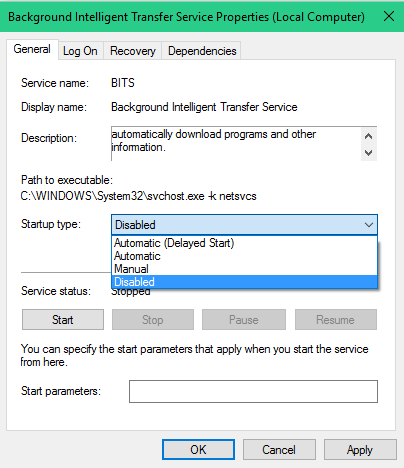Screen dimensions: 404x468
Task: Open the Recovery tab
Action: tap(133, 51)
